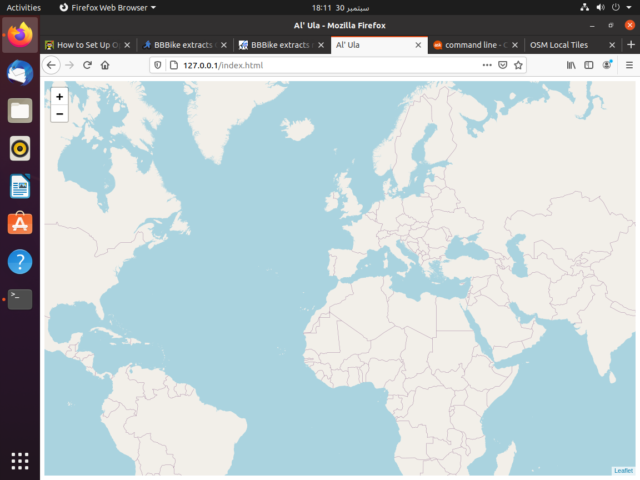Viewport: 640px width, 480px height.
Task: Click the Leaflet attribution link
Action: 622,470
